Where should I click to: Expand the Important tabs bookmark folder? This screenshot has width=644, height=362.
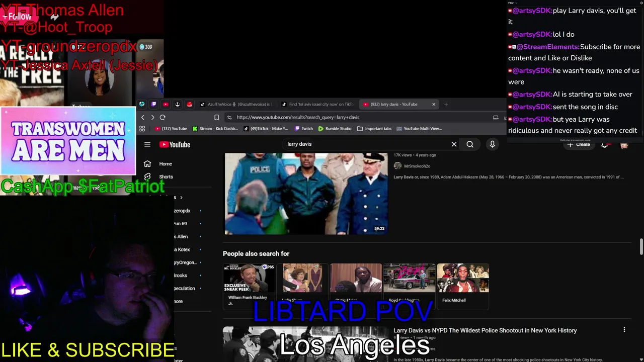click(x=374, y=129)
